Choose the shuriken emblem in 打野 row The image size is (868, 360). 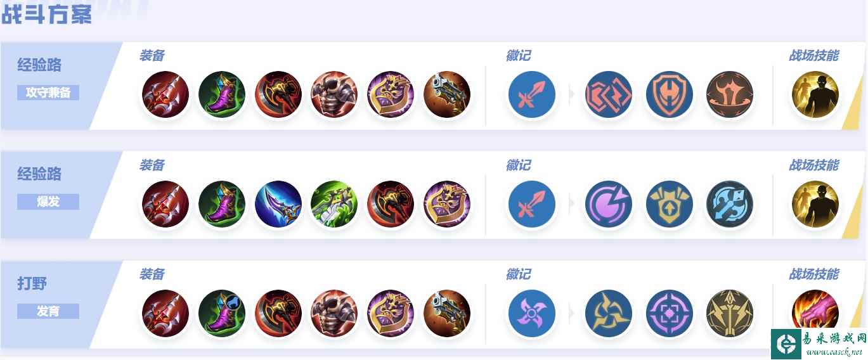pyautogui.click(x=531, y=313)
